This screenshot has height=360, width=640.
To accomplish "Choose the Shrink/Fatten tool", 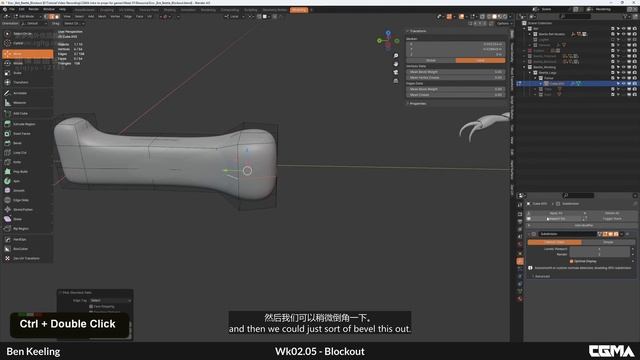I will point(27,210).
